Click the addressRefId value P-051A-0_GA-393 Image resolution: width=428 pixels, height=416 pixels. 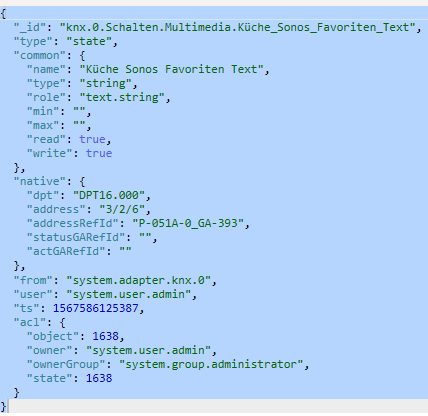188,223
